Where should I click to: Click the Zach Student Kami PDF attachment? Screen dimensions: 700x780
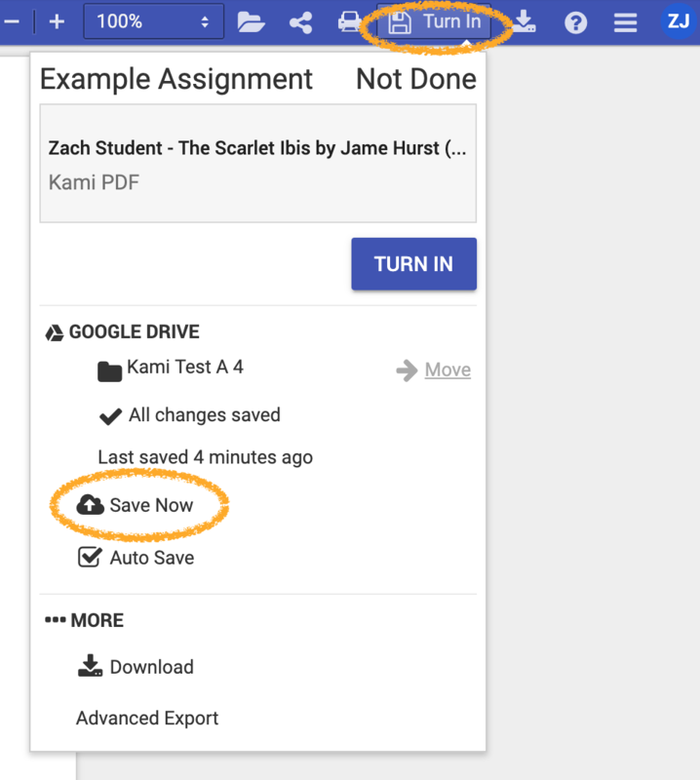tap(257, 164)
